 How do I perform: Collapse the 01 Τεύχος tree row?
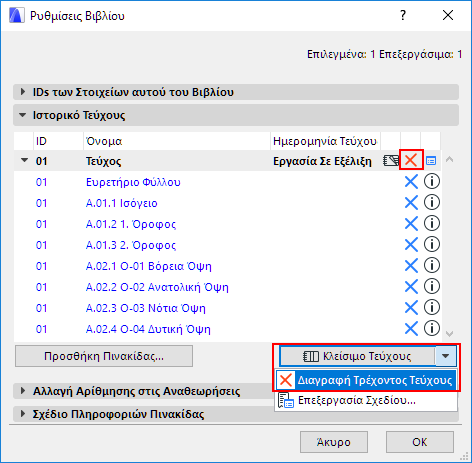[x=24, y=160]
